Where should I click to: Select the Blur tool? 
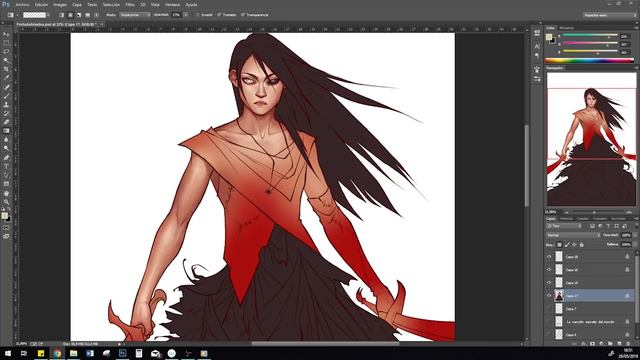pyautogui.click(x=6, y=140)
